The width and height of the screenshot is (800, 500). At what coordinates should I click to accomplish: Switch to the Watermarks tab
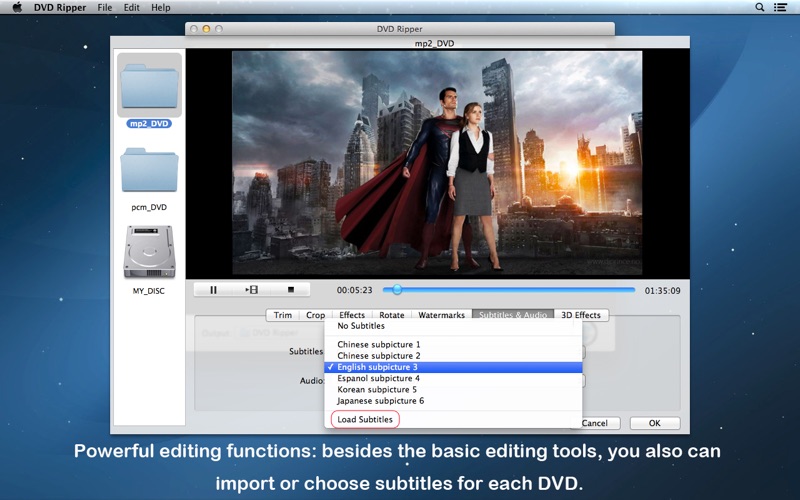[441, 315]
